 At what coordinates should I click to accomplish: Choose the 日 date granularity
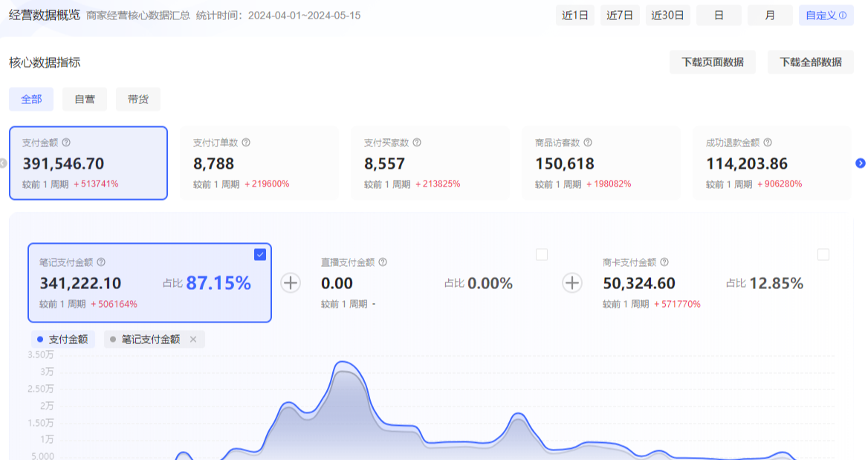(x=719, y=16)
